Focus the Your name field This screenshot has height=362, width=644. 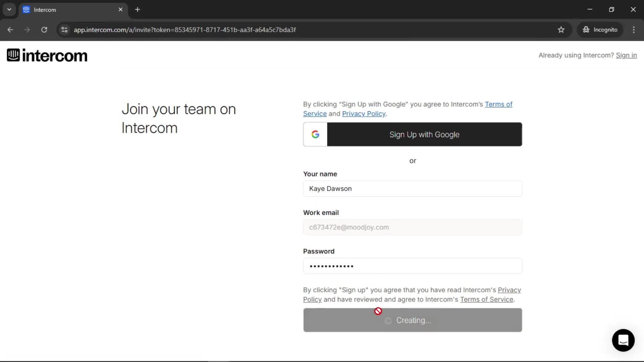(x=413, y=189)
